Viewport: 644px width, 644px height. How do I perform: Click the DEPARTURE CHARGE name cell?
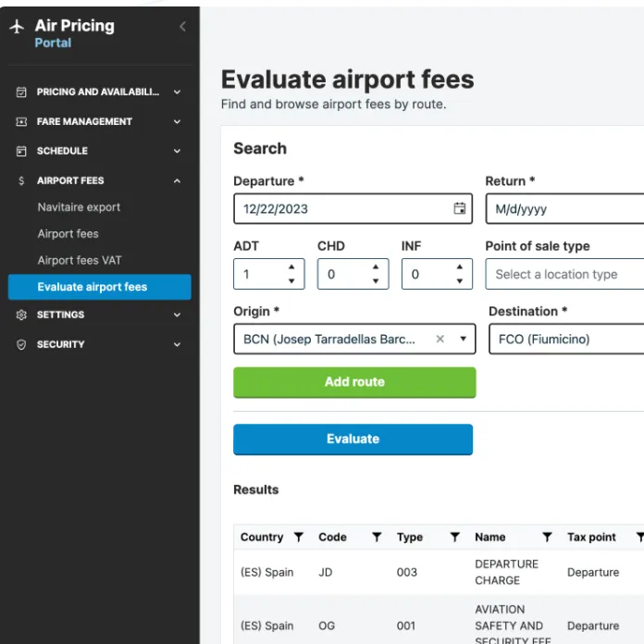506,572
